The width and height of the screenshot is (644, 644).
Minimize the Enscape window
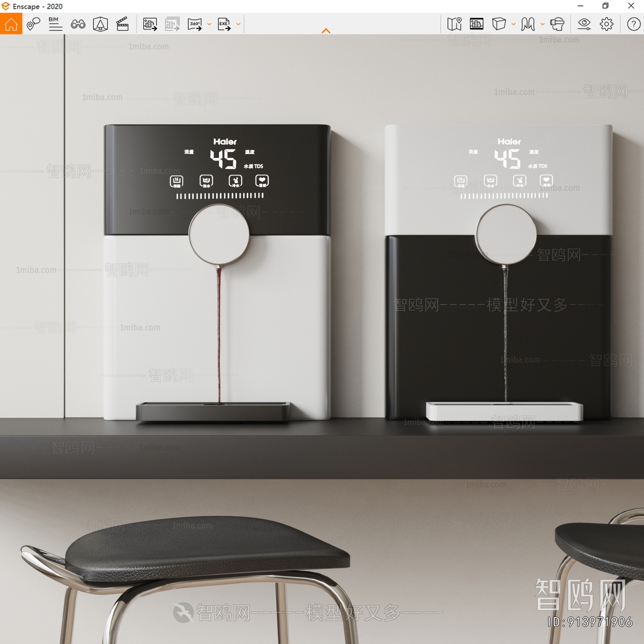(580, 6)
